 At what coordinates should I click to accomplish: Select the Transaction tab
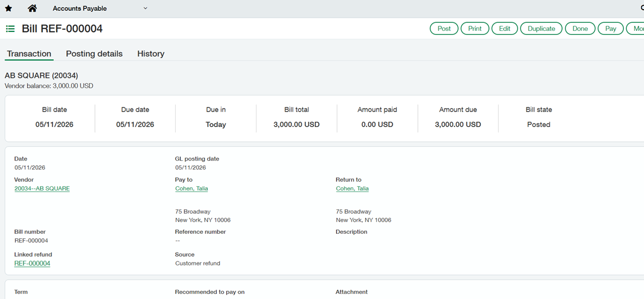29,54
